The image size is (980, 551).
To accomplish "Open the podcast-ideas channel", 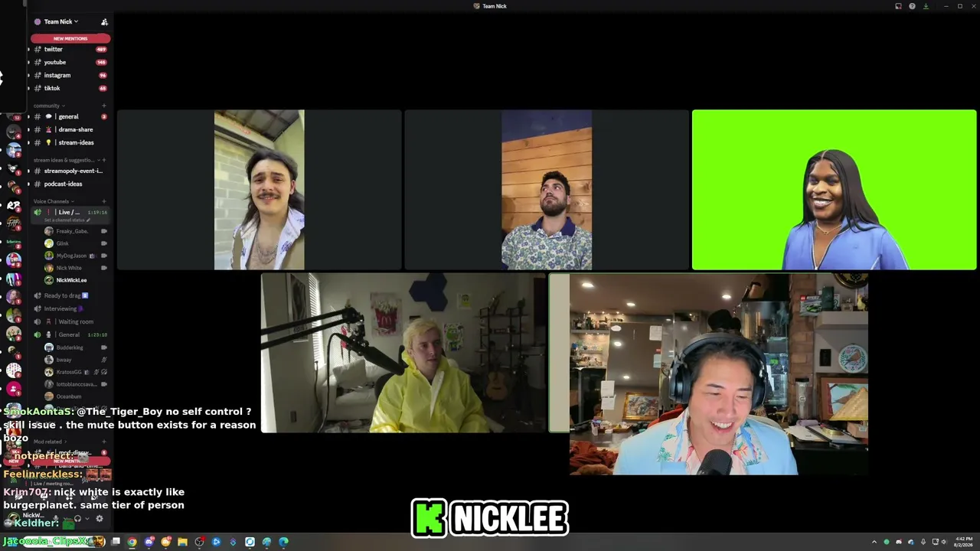I will point(69,184).
